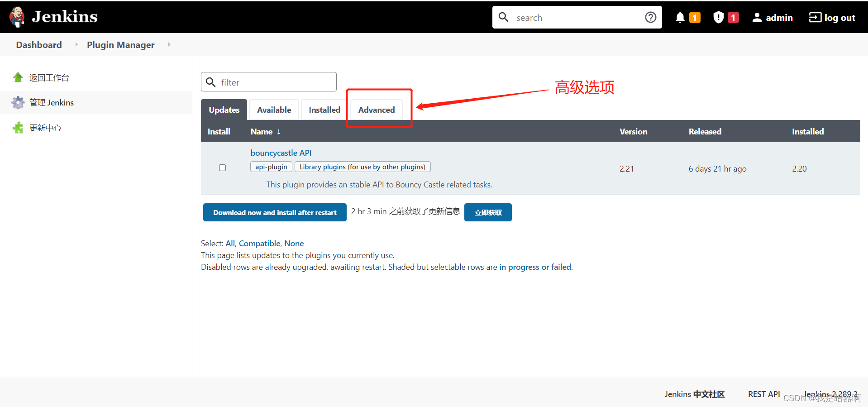The height and width of the screenshot is (407, 868).
Task: Focus the header search box
Action: [x=577, y=17]
